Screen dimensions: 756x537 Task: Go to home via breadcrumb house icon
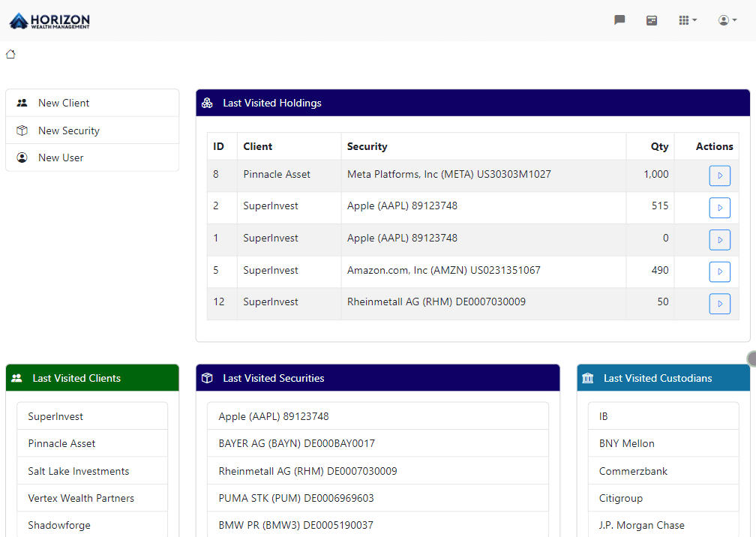[10, 54]
